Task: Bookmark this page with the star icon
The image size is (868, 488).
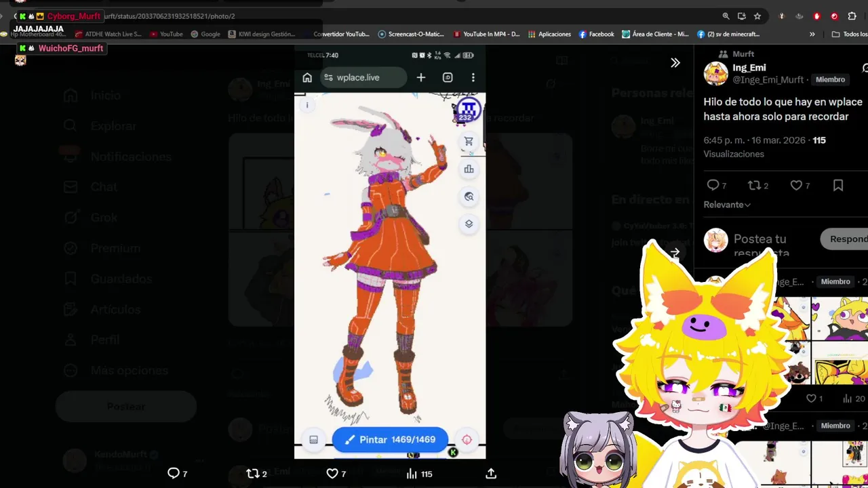Action: [x=757, y=16]
